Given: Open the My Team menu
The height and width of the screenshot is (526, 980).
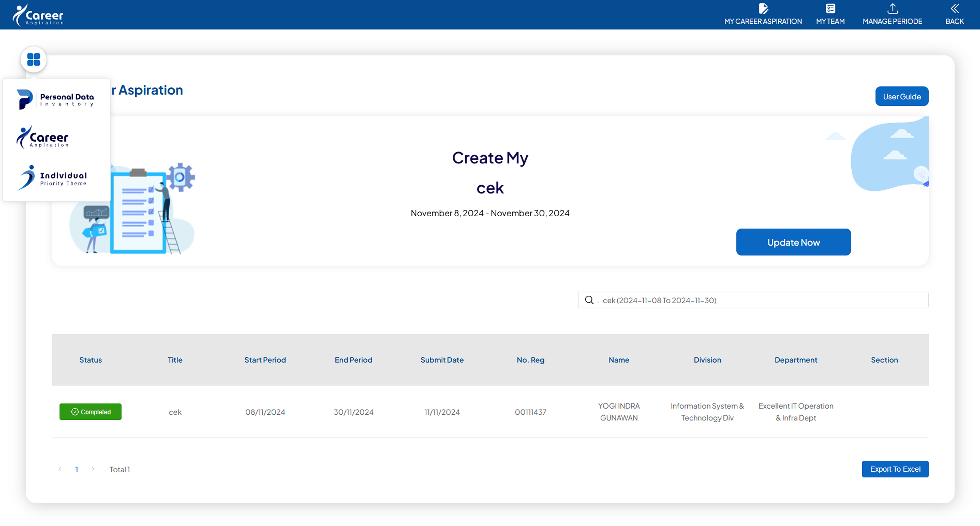Looking at the screenshot, I should point(830,14).
